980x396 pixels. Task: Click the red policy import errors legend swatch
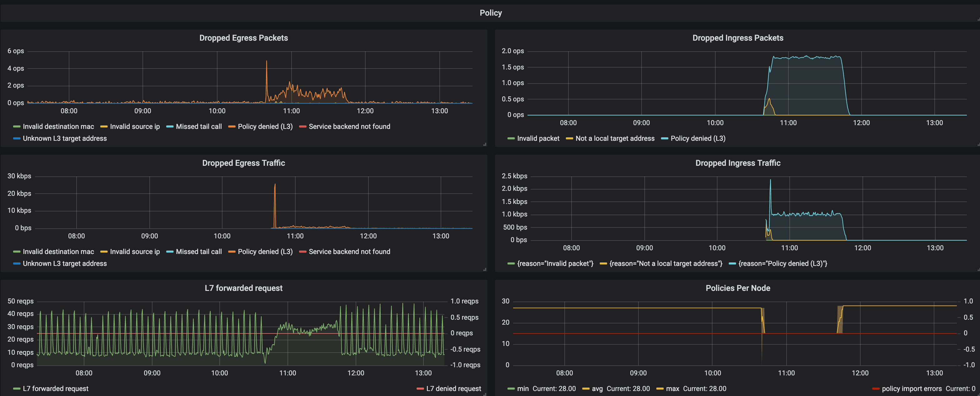pyautogui.click(x=876, y=389)
